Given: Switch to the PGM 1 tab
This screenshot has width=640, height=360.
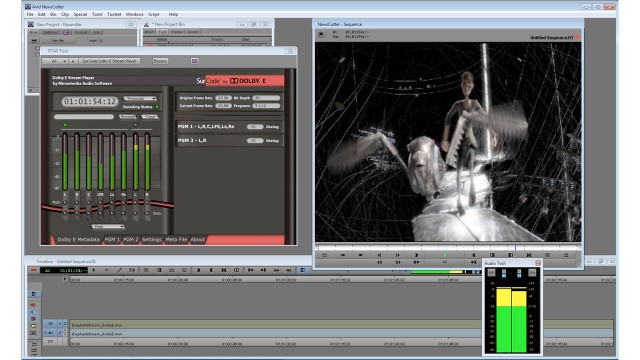Looking at the screenshot, I should coord(112,240).
